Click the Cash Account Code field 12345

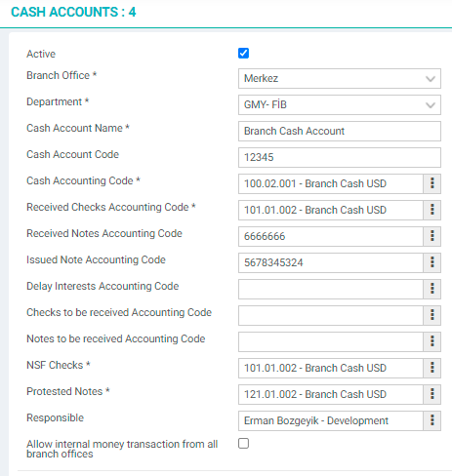tap(340, 157)
